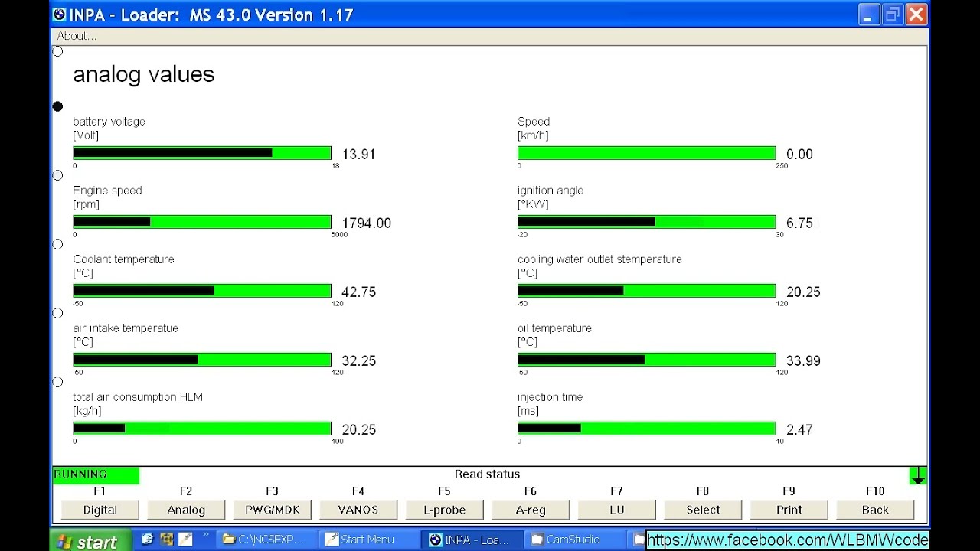This screenshot has width=980, height=551.
Task: Click the 'ignition angle' label
Action: pos(550,191)
